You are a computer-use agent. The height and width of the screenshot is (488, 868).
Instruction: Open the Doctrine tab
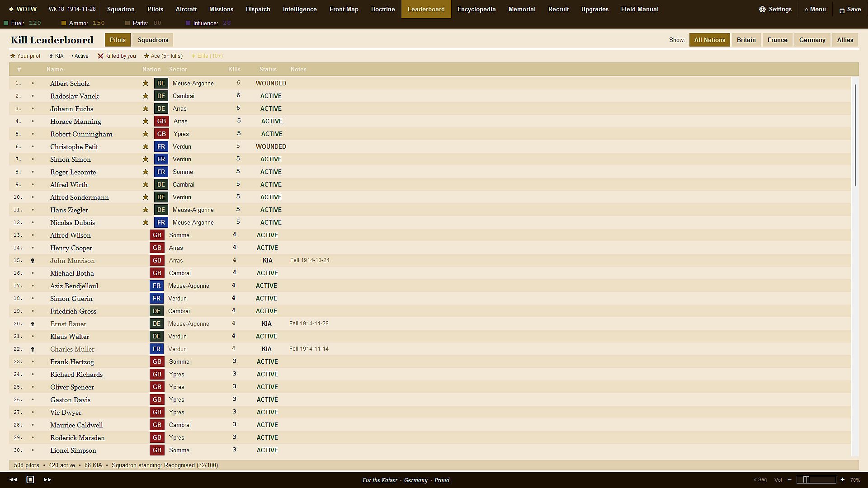click(x=383, y=9)
